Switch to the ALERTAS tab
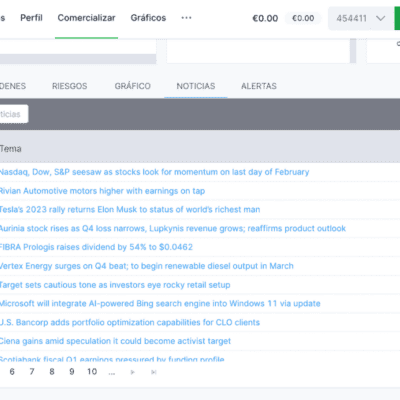Viewport: 400px width, 400px height. 259,86
